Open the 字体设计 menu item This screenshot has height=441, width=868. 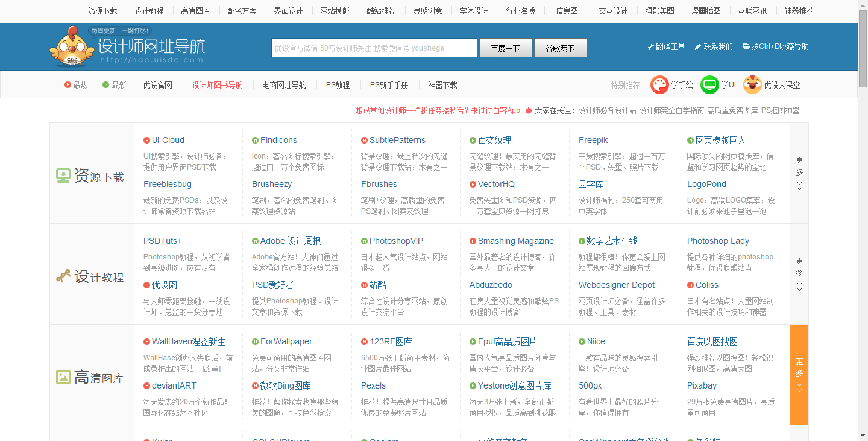click(474, 10)
